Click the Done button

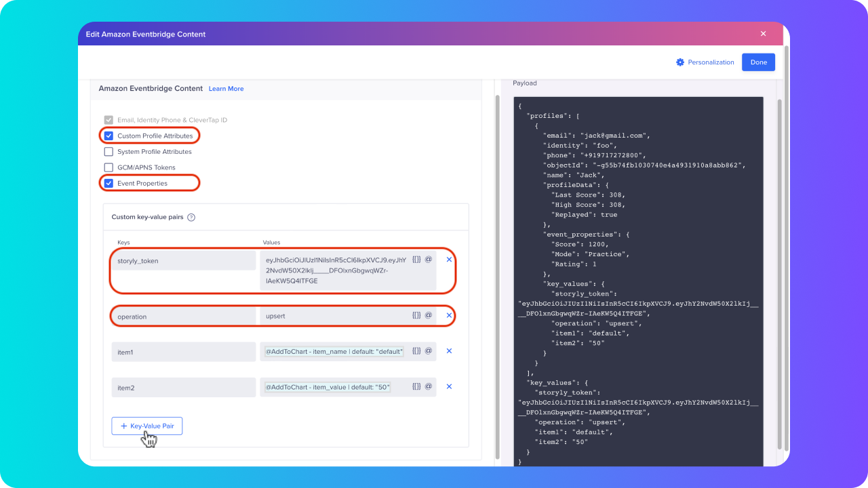[x=758, y=62]
